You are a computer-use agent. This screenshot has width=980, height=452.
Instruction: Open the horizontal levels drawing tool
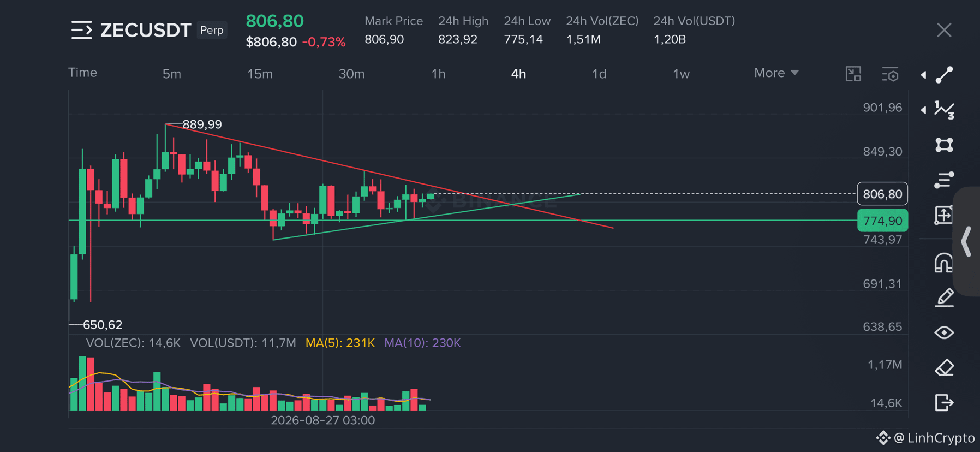(x=945, y=180)
